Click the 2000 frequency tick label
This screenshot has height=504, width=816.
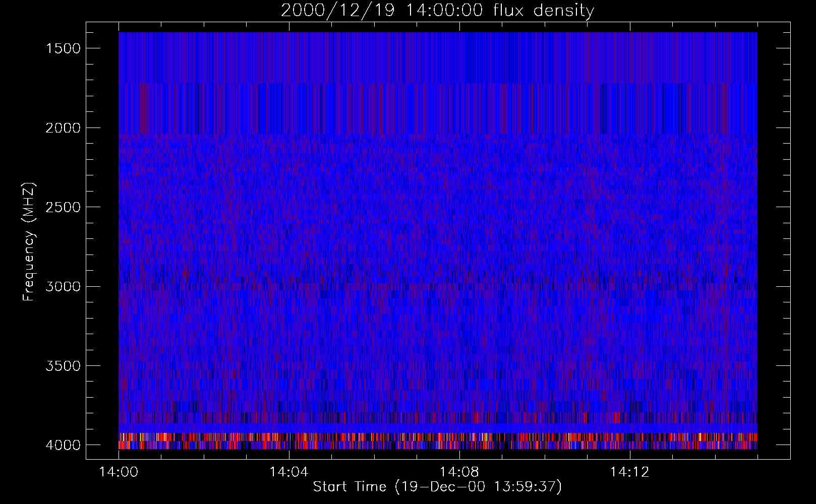point(63,128)
